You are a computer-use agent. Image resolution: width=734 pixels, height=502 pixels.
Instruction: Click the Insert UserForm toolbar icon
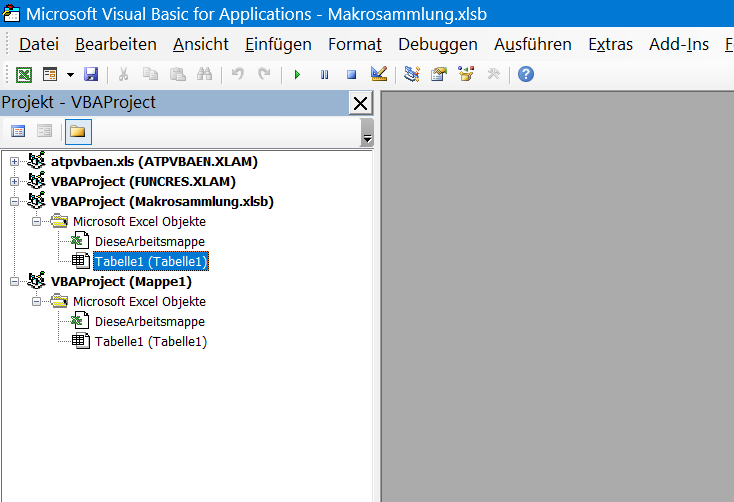click(50, 74)
